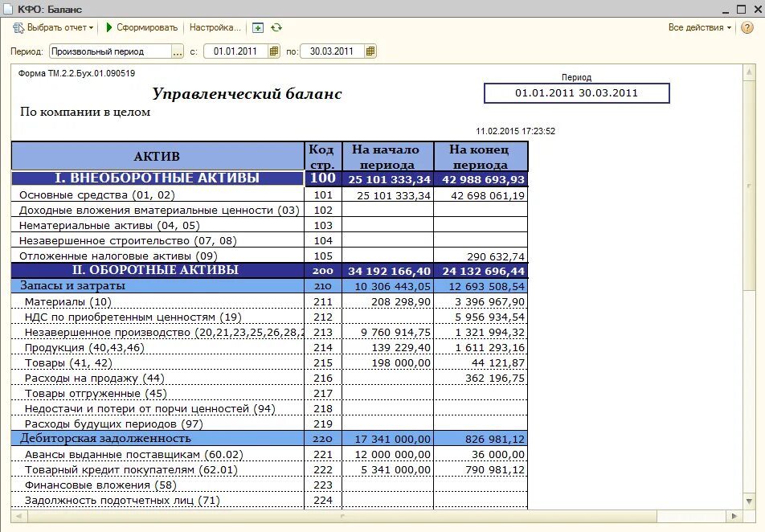This screenshot has height=532, width=765.
Task: Open calendar picker for start date
Action: 274,51
